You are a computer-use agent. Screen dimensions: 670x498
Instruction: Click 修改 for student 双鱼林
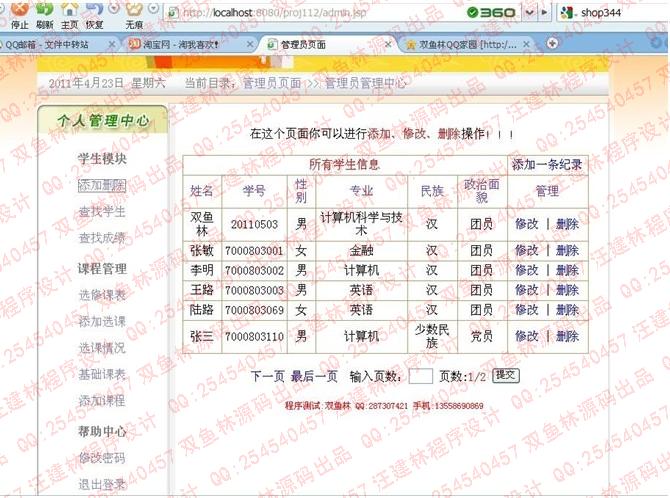[526, 224]
